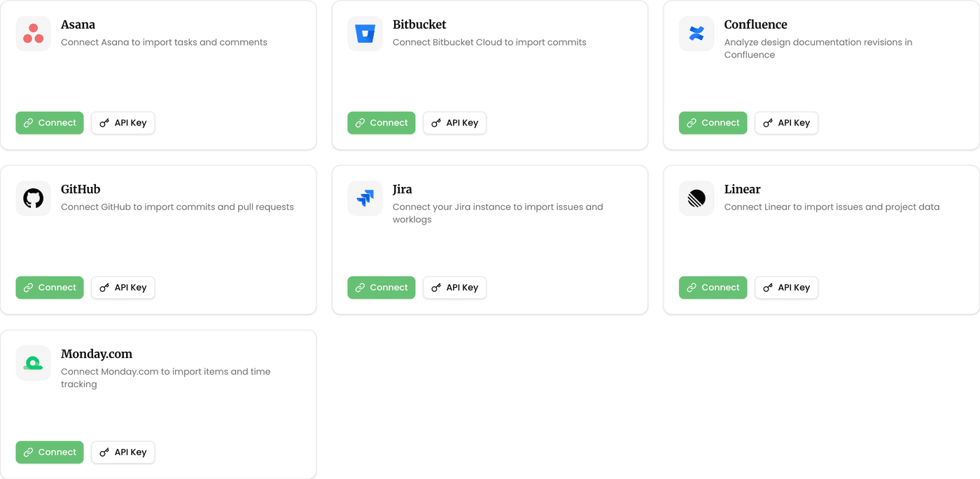The width and height of the screenshot is (980, 479).
Task: Click the Confluence card title
Action: pyautogui.click(x=755, y=25)
